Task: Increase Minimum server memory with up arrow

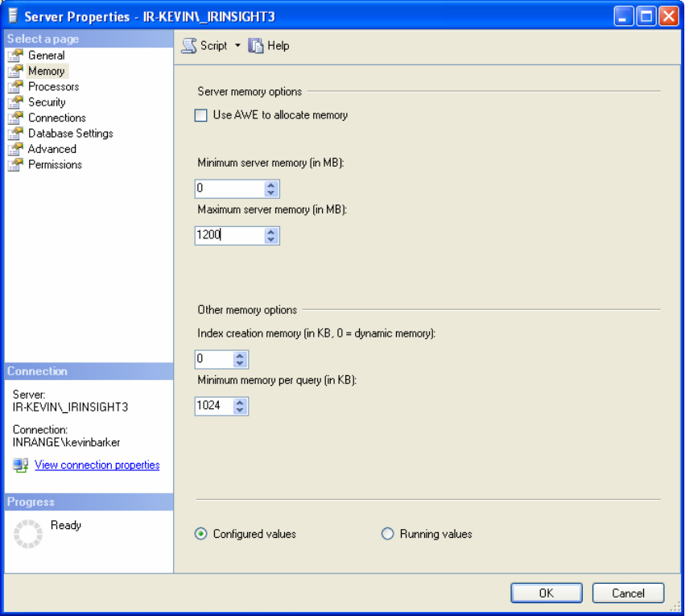Action: 270,185
